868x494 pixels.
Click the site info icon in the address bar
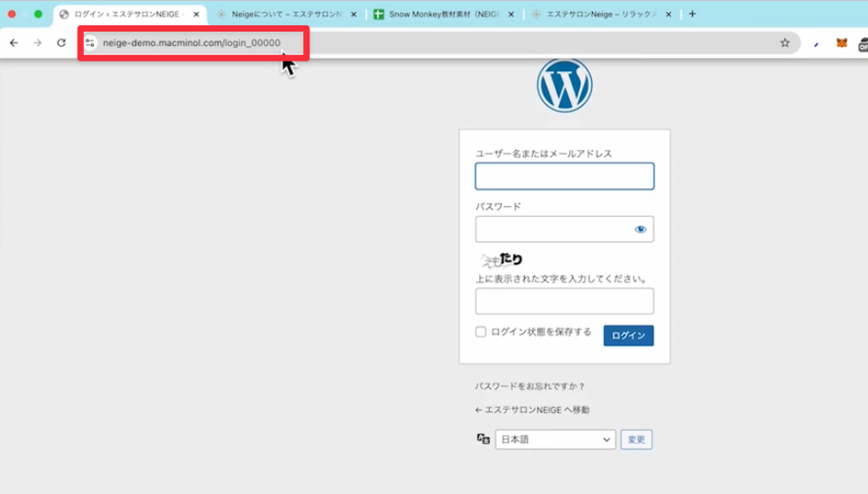coord(90,42)
